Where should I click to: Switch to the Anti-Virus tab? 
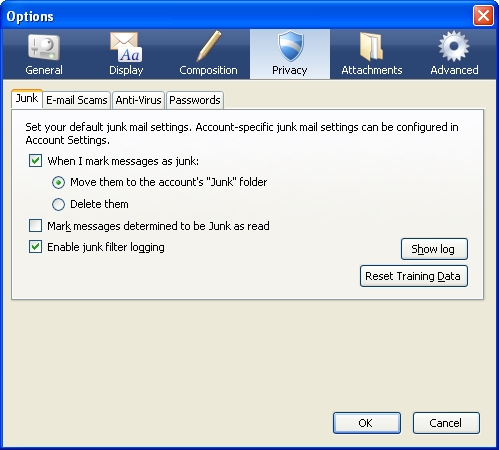(x=138, y=100)
